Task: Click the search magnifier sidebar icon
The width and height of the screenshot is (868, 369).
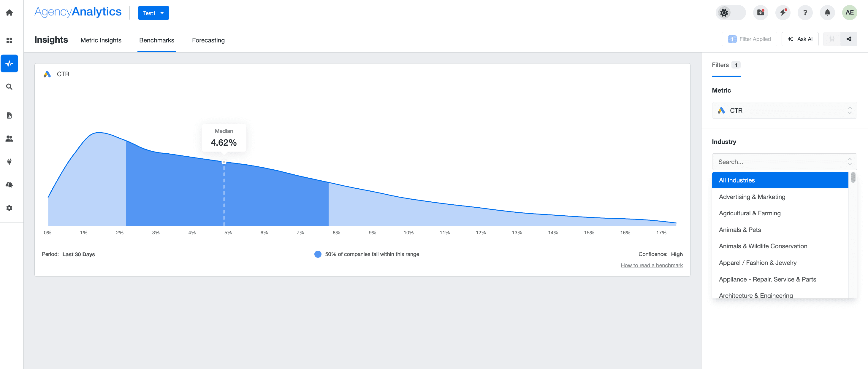Action: tap(9, 87)
